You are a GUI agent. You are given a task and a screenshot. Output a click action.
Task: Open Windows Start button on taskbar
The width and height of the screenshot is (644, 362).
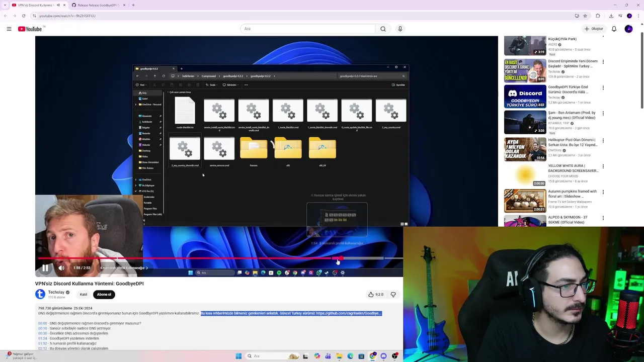click(x=238, y=356)
